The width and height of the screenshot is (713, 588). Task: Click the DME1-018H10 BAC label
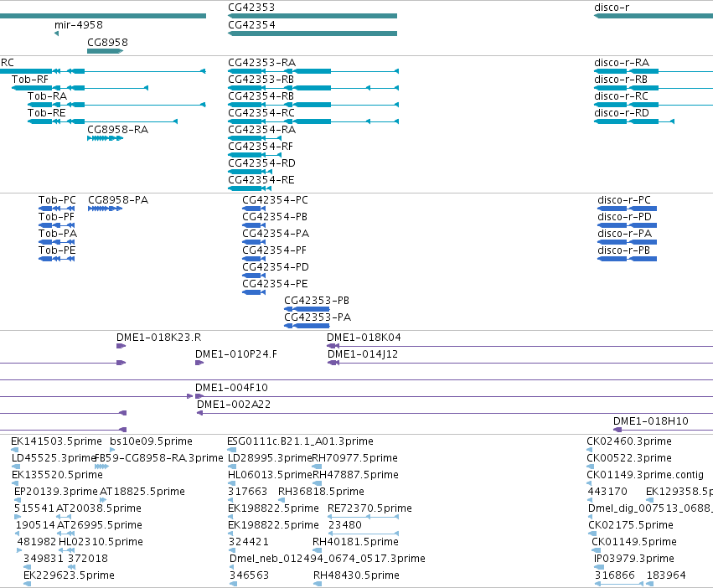pyautogui.click(x=651, y=422)
